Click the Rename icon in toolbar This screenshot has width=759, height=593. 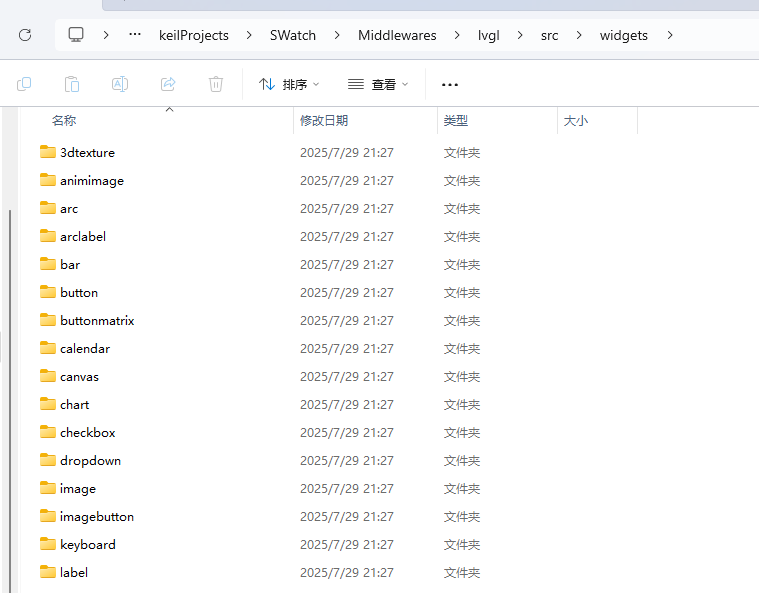click(120, 84)
